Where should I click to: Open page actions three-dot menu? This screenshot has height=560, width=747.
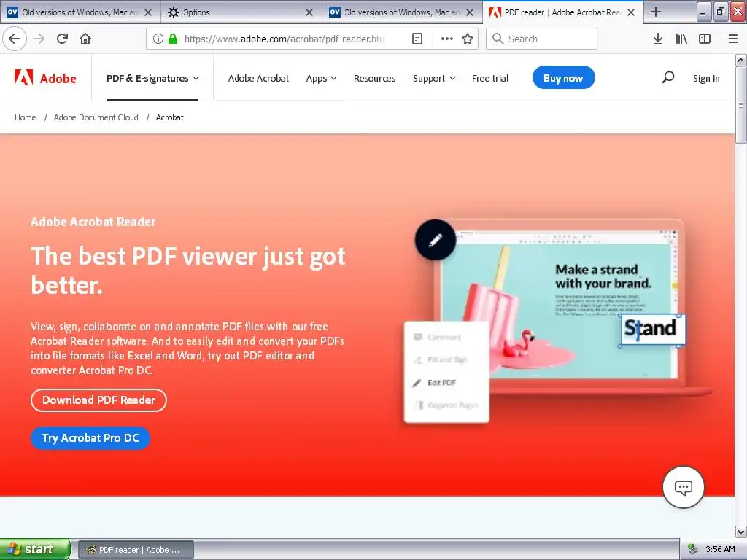(x=447, y=39)
